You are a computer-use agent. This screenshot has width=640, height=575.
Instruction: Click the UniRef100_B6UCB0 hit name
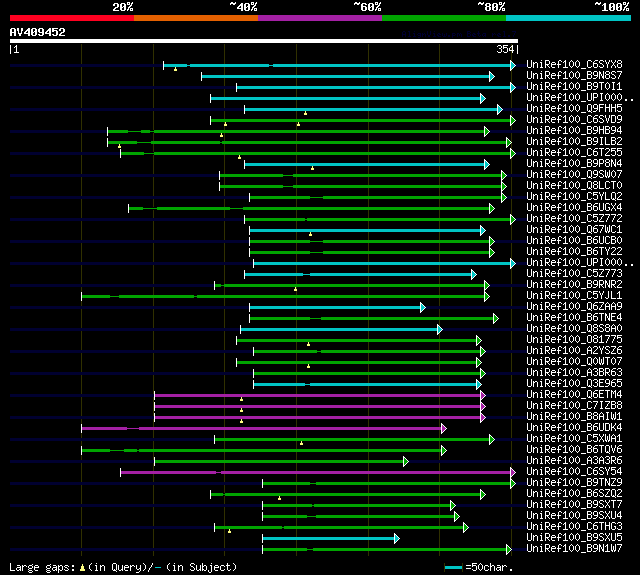(x=574, y=241)
